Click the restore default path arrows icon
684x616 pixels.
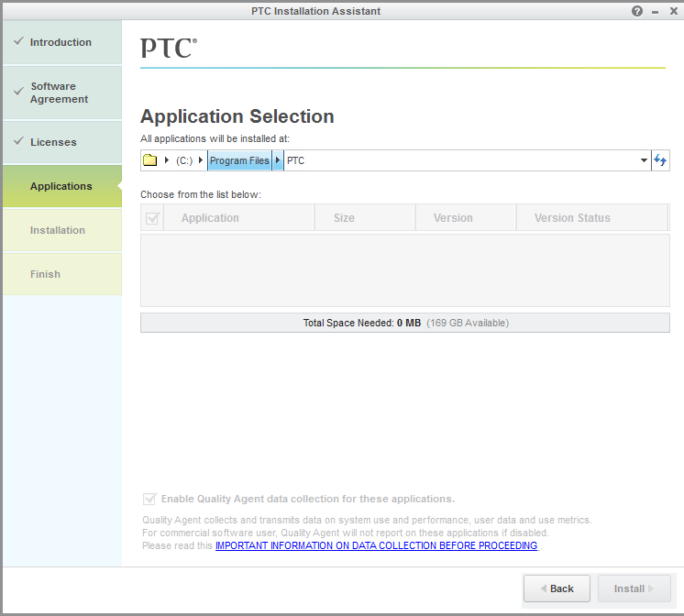click(660, 160)
